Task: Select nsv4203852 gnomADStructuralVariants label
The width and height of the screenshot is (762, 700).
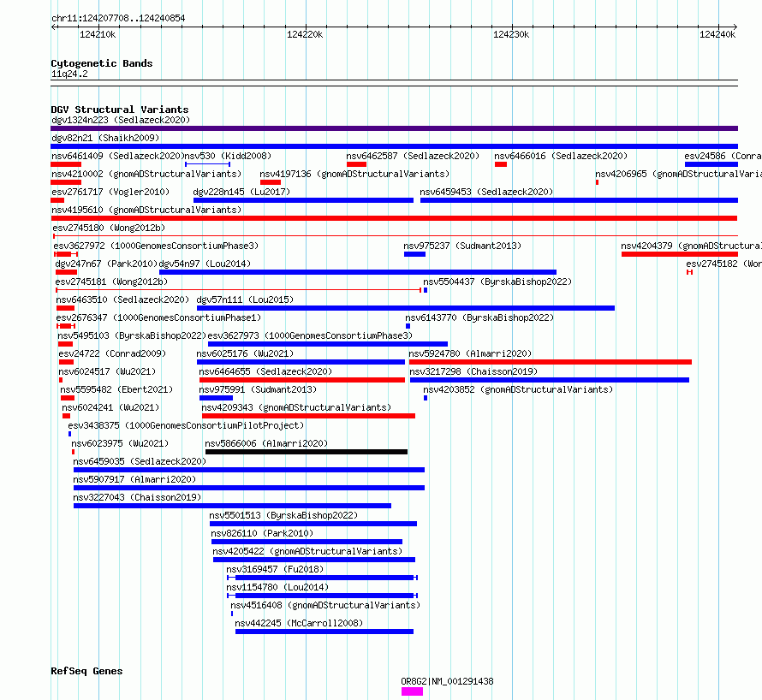Action: pos(518,389)
